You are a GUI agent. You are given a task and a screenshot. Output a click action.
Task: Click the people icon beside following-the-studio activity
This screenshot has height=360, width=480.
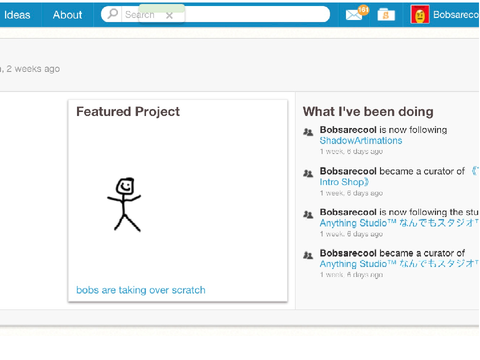pyautogui.click(x=308, y=214)
